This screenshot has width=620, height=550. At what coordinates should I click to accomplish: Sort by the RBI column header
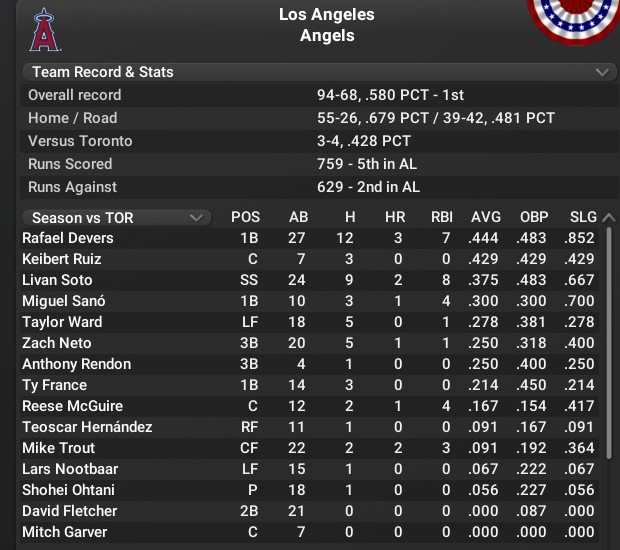click(441, 217)
